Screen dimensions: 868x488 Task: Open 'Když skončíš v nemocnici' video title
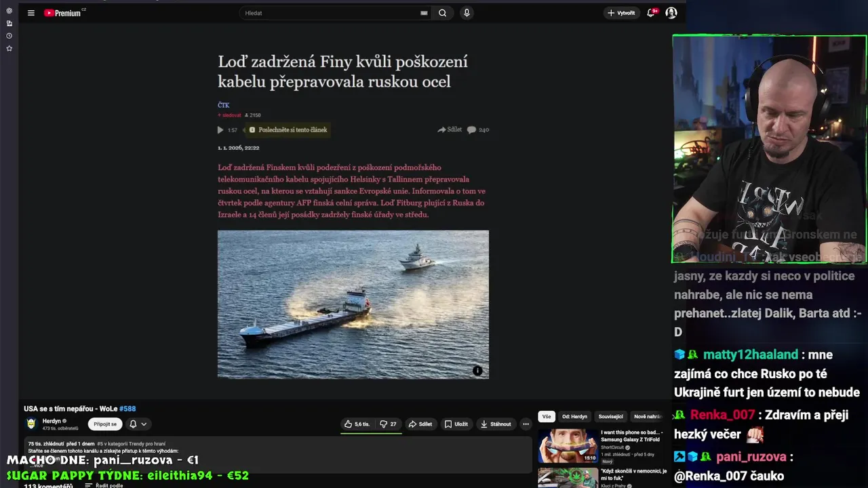(633, 474)
